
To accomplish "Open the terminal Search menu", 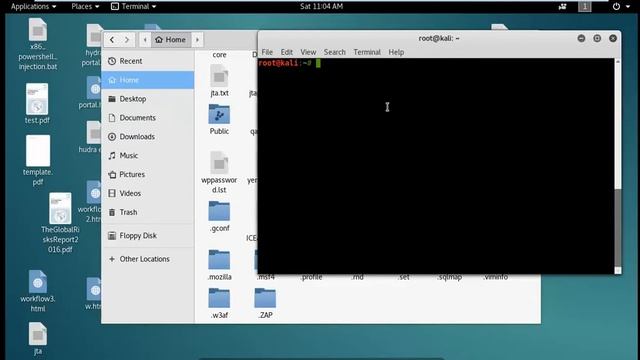I will pos(335,52).
